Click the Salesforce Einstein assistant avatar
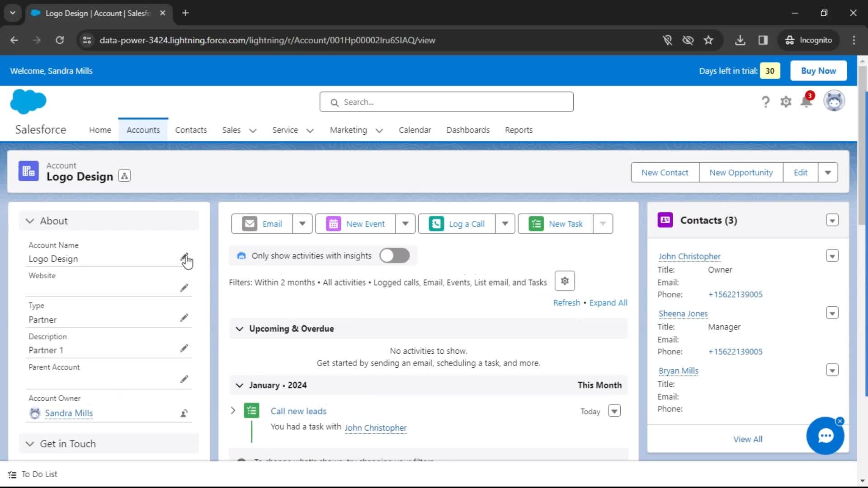The width and height of the screenshot is (868, 488). click(x=834, y=100)
